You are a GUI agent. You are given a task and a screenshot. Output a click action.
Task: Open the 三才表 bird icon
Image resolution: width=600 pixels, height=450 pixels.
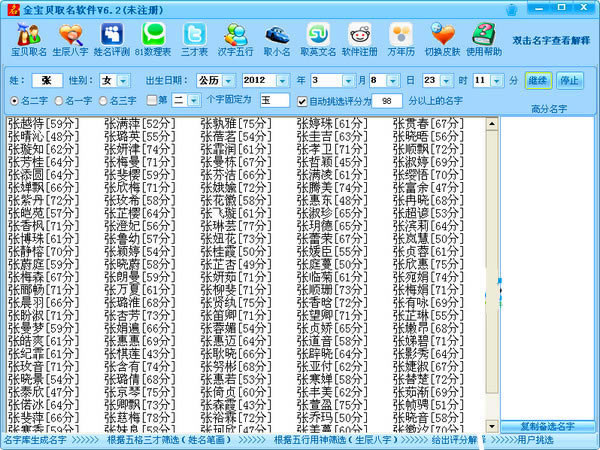(x=194, y=40)
